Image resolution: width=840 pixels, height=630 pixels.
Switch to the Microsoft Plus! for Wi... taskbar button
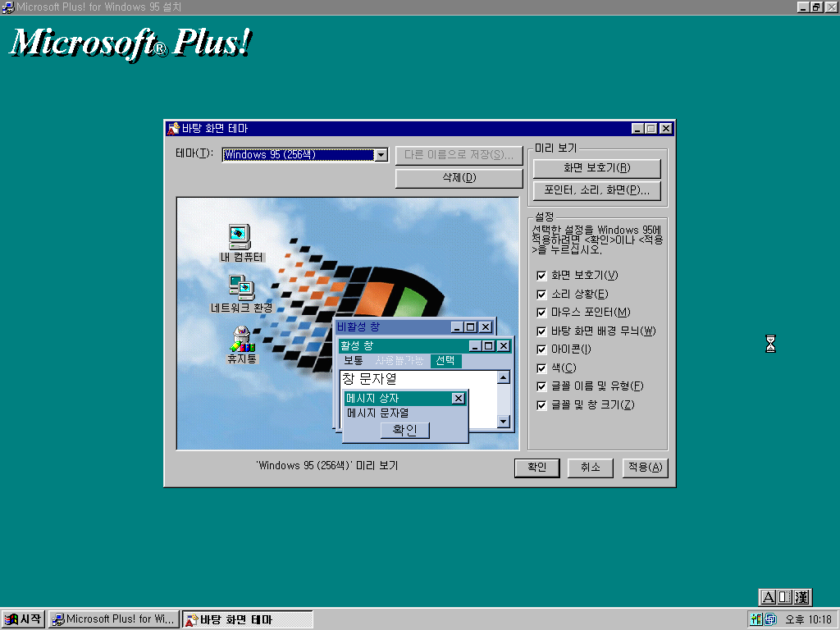pos(114,619)
